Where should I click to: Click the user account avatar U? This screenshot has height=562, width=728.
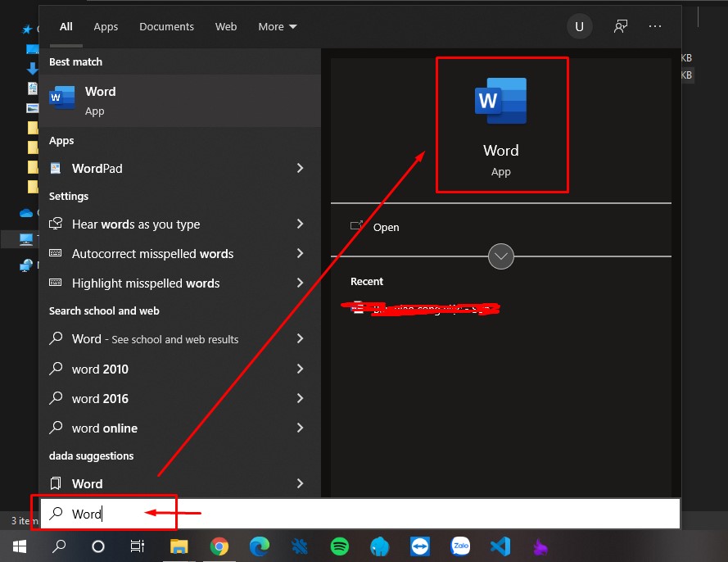(579, 26)
